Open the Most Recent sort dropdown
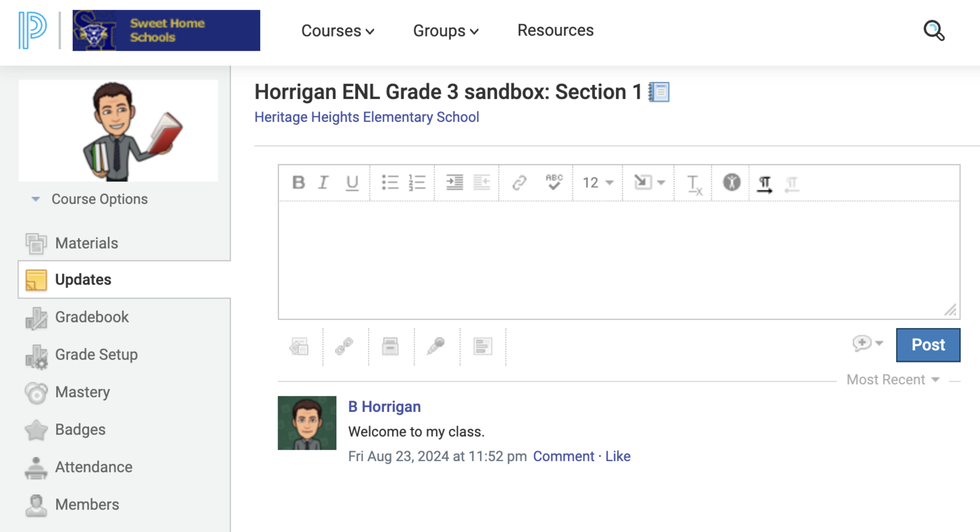Image resolution: width=980 pixels, height=532 pixels. click(x=892, y=380)
